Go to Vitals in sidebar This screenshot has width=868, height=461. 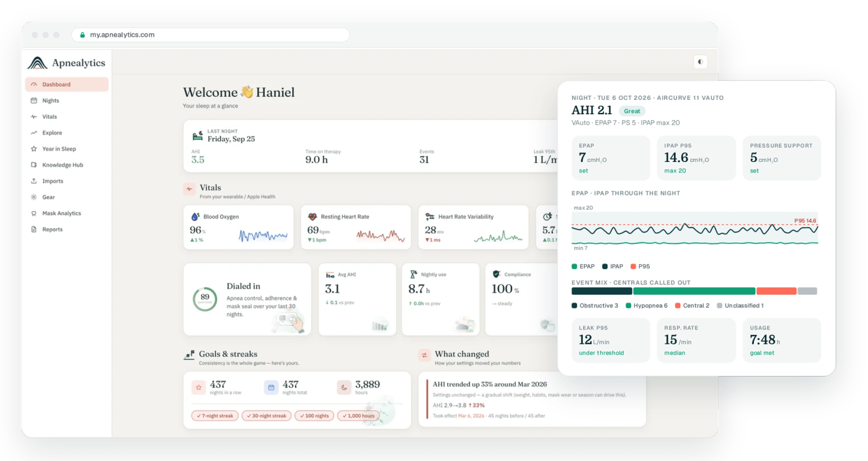point(67,117)
